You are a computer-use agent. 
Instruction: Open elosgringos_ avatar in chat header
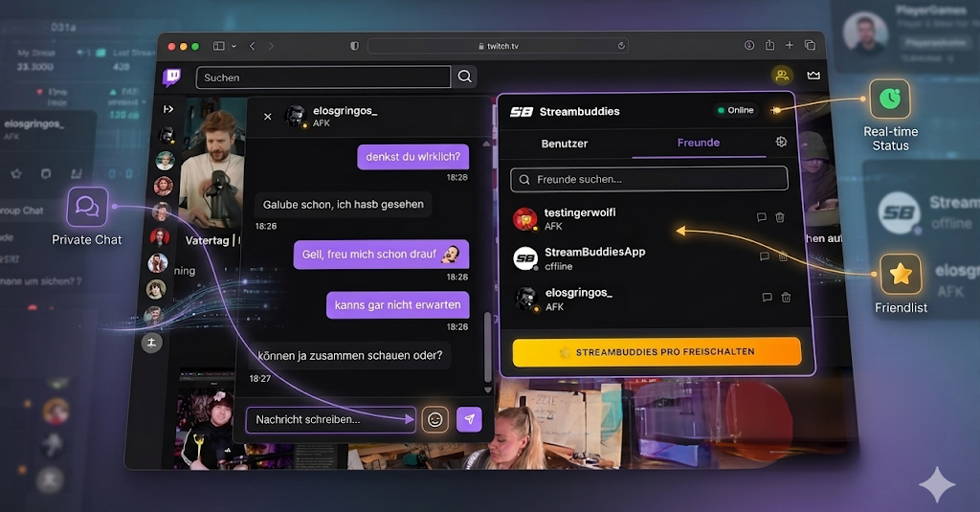(x=295, y=117)
